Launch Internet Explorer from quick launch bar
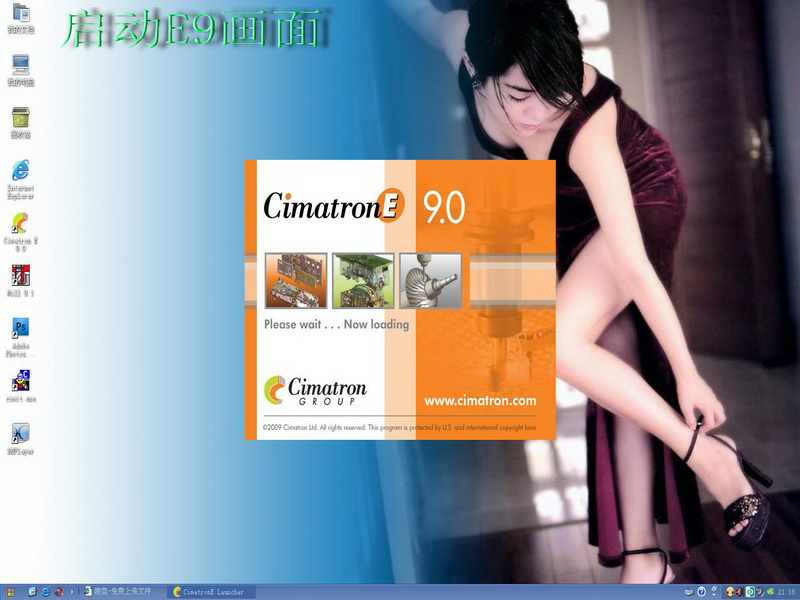 [x=46, y=592]
